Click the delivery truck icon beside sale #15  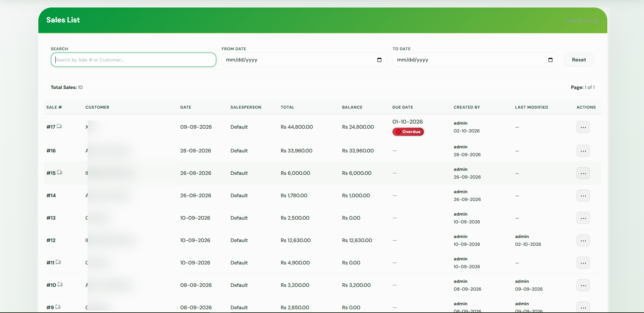pos(59,172)
